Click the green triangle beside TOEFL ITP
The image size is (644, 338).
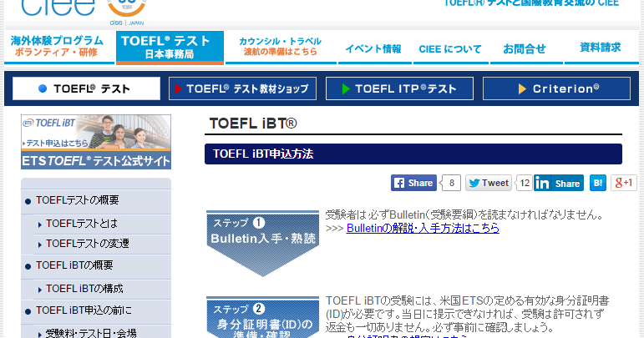[x=346, y=88]
